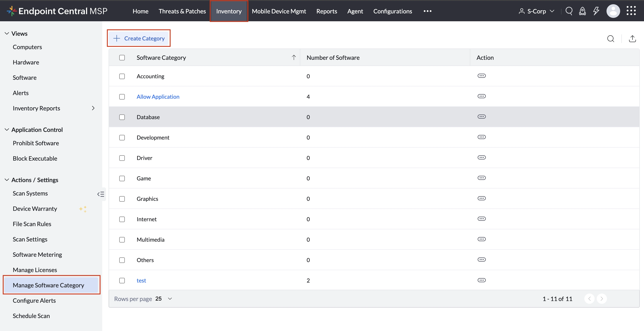This screenshot has height=331, width=644.
Task: Open the Agent tab
Action: pyautogui.click(x=355, y=11)
